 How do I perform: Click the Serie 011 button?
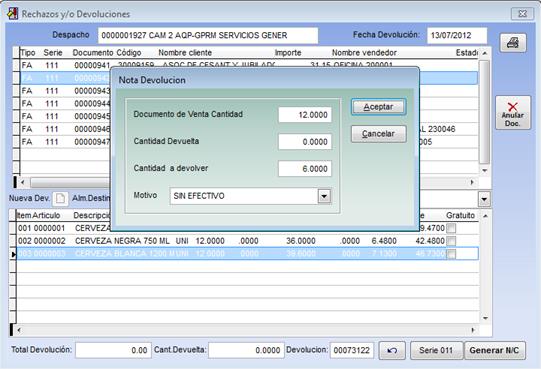pos(436,350)
